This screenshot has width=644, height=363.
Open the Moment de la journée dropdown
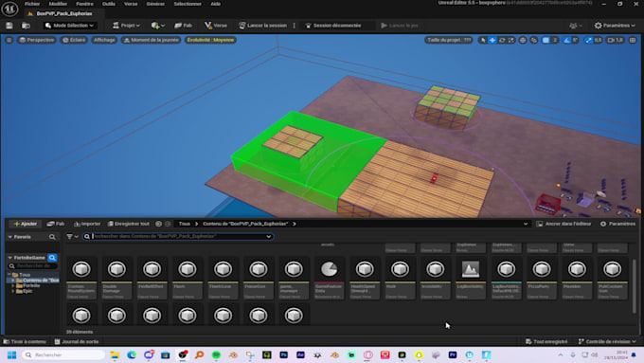pos(151,40)
